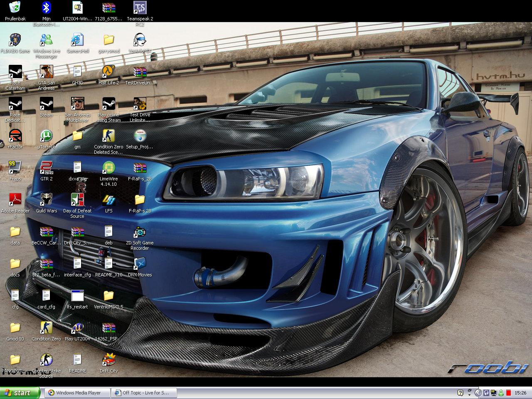Open the docs folder
Viewport: 532px width, 399px height.
tap(15, 267)
